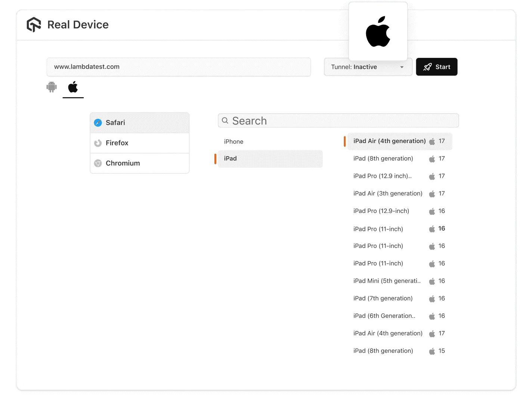Open the Tunnel Inactive dropdown

[368, 67]
